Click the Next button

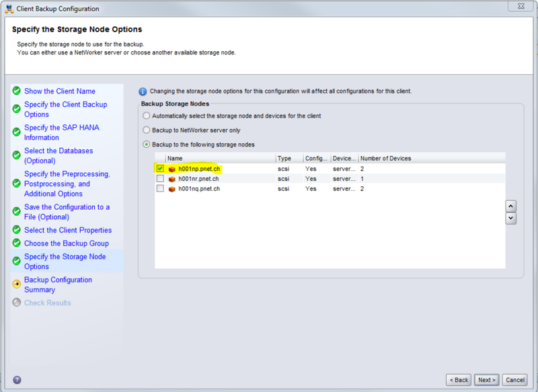486,380
